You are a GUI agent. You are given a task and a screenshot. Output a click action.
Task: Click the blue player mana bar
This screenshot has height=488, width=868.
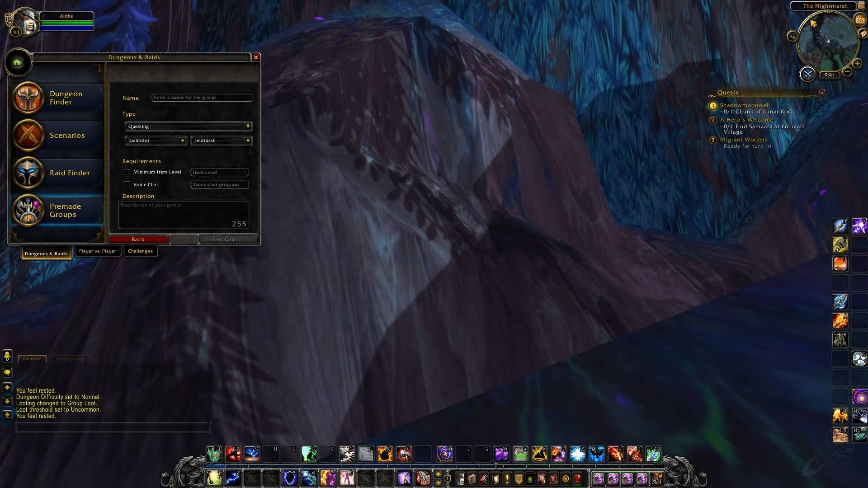point(67,28)
